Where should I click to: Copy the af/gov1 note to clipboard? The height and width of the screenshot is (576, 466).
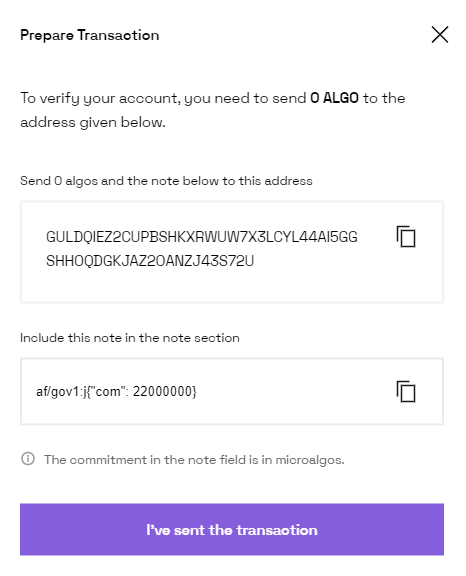tap(406, 392)
